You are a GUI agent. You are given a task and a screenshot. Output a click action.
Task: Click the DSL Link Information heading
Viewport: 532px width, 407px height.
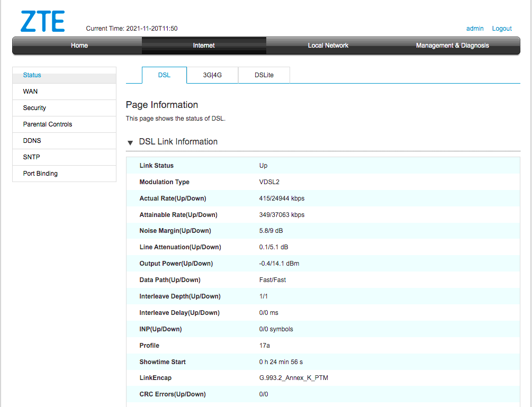coord(178,142)
